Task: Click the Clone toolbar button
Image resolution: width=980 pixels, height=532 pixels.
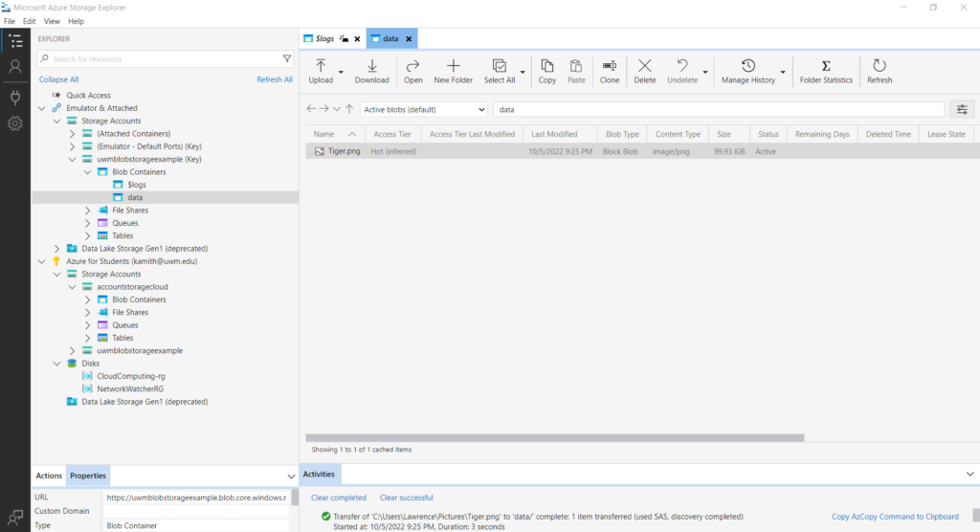Action: [610, 71]
